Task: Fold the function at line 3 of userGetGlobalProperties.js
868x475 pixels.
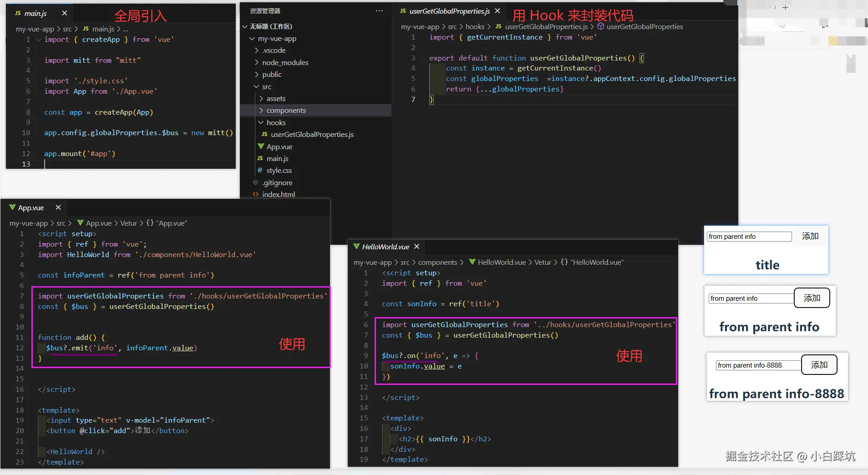Action: [423, 58]
